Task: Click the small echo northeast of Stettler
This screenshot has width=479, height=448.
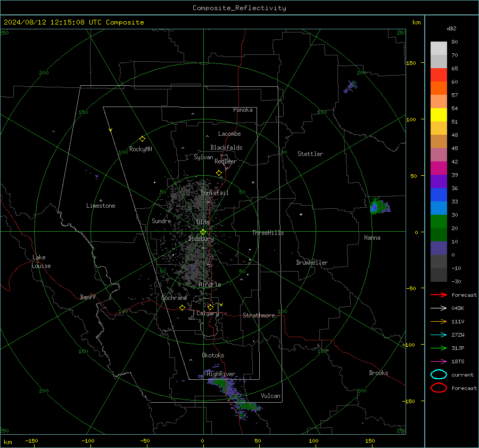Action: click(350, 86)
